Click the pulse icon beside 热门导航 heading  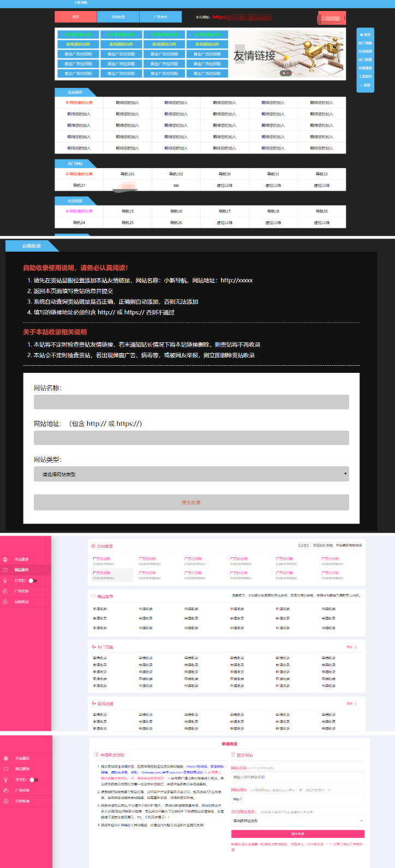coord(94,647)
